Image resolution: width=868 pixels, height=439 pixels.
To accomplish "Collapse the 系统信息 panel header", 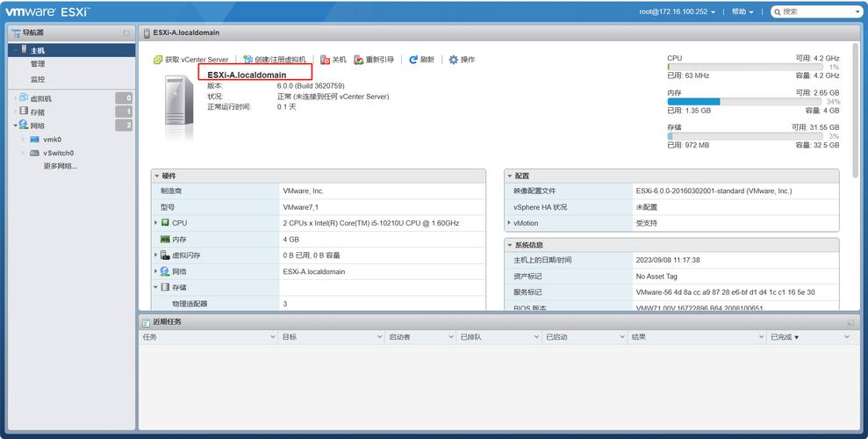I will coord(510,245).
